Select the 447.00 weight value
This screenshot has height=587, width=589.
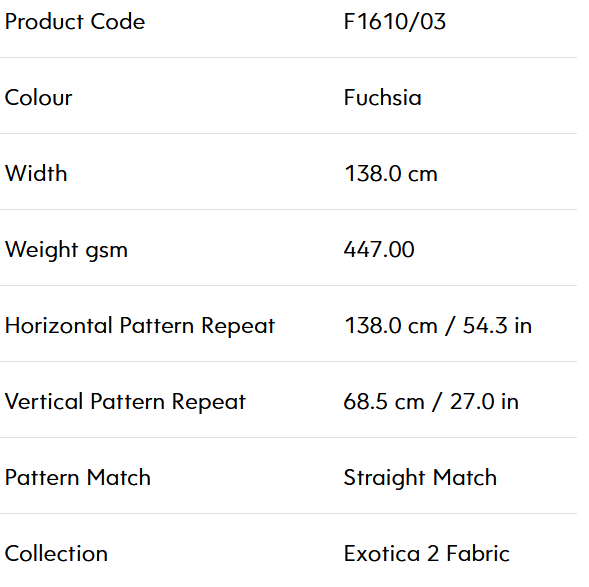tap(379, 249)
